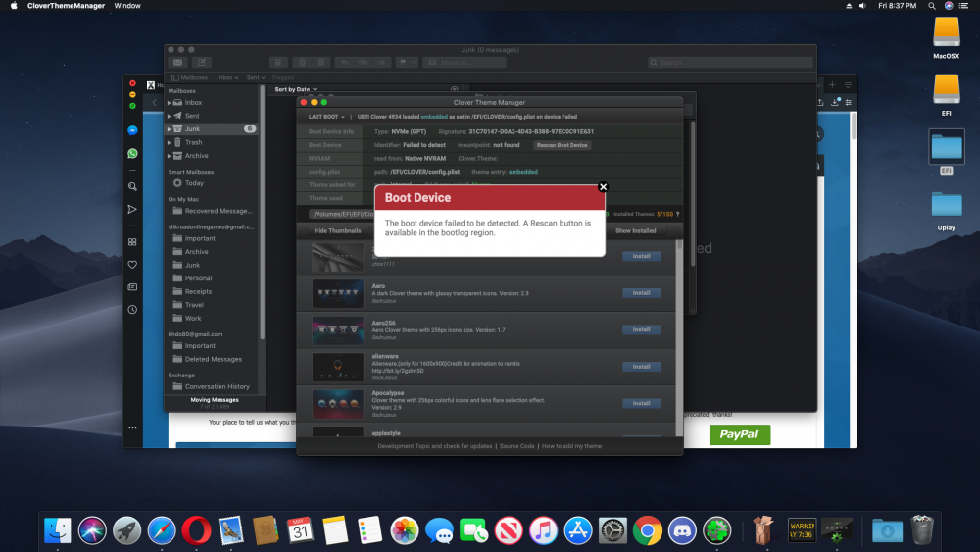980x552 pixels.
Task: Install the Apocalypse theme
Action: click(x=641, y=403)
